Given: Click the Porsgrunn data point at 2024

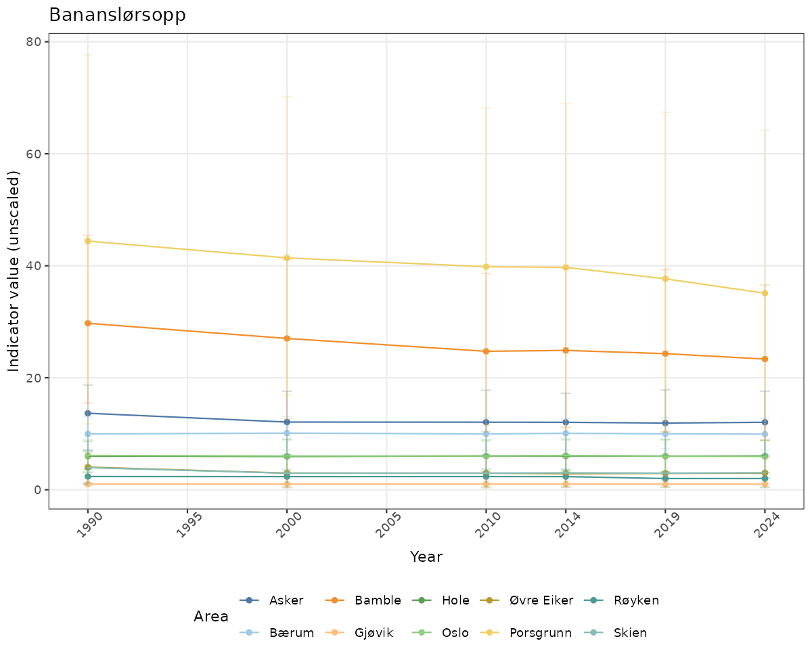Looking at the screenshot, I should (765, 293).
